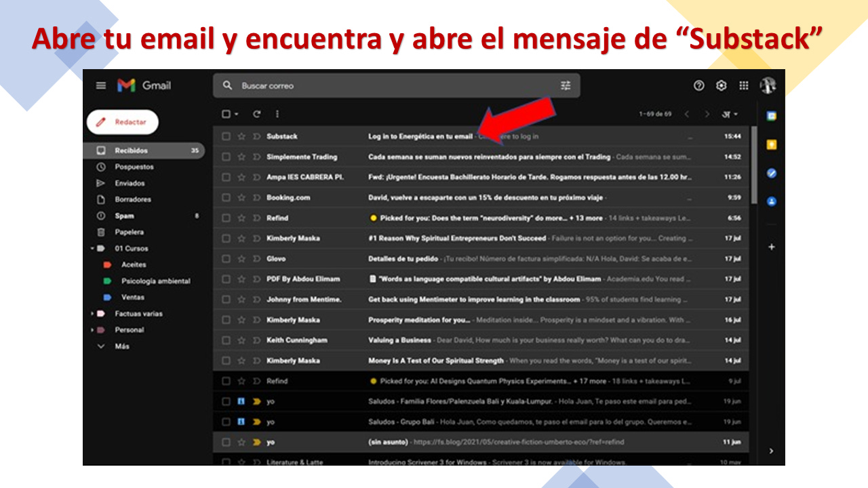
Task: Open the Help question mark icon
Action: pos(699,85)
